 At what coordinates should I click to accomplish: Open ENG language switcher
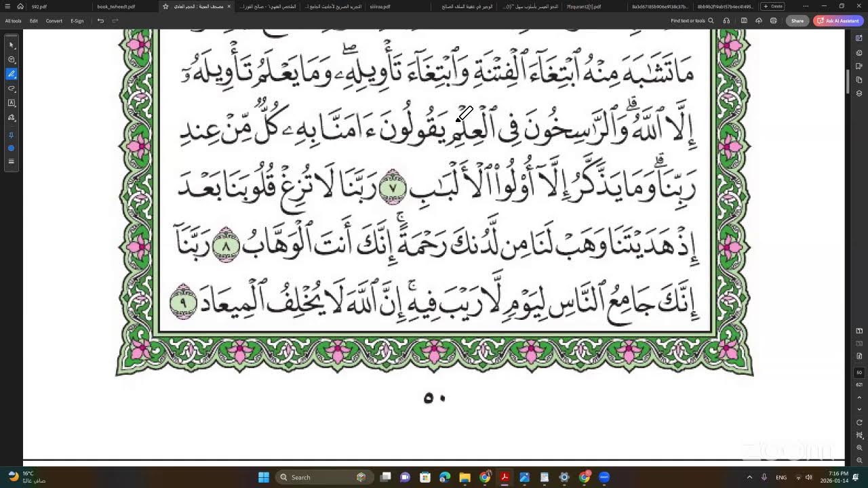(x=781, y=477)
